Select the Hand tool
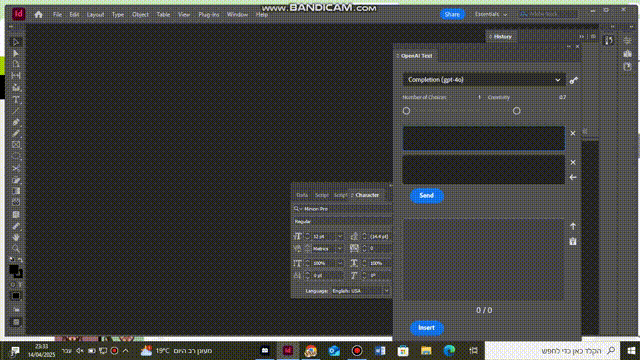The image size is (640, 360). [x=16, y=237]
